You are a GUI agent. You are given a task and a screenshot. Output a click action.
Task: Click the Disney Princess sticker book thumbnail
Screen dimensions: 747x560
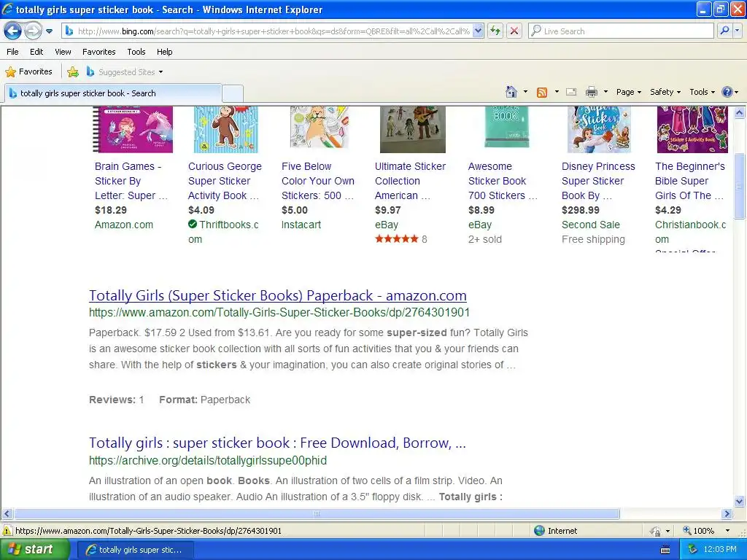(x=600, y=129)
